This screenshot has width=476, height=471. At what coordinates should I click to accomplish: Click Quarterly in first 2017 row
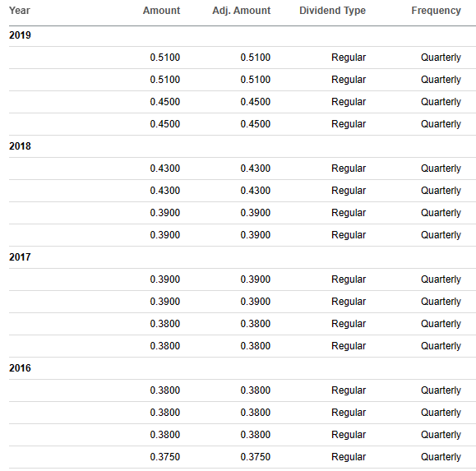pos(441,279)
